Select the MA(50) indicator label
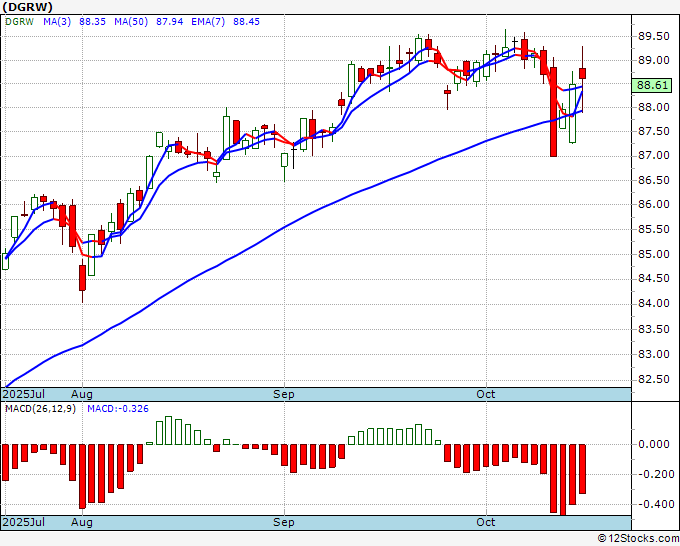The image size is (680, 546). point(131,22)
